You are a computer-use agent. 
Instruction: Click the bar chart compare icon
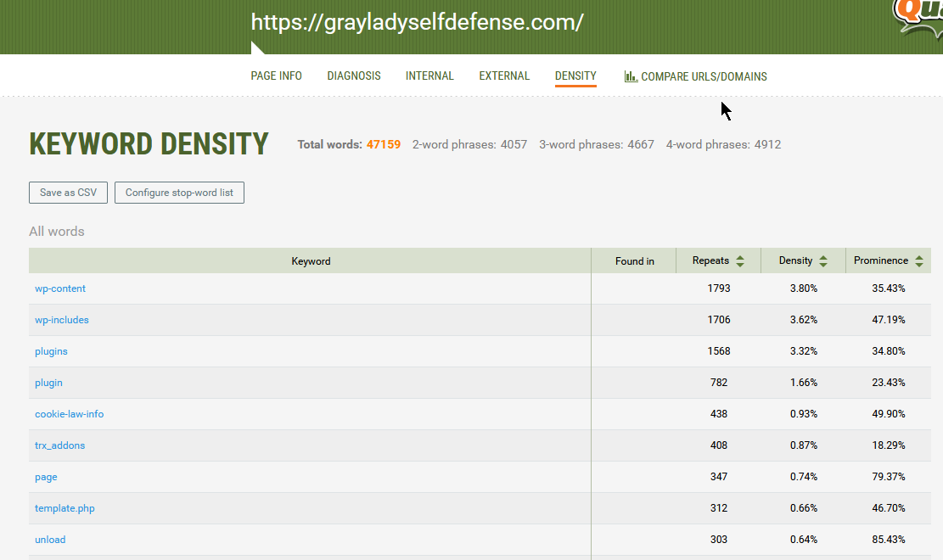(631, 76)
